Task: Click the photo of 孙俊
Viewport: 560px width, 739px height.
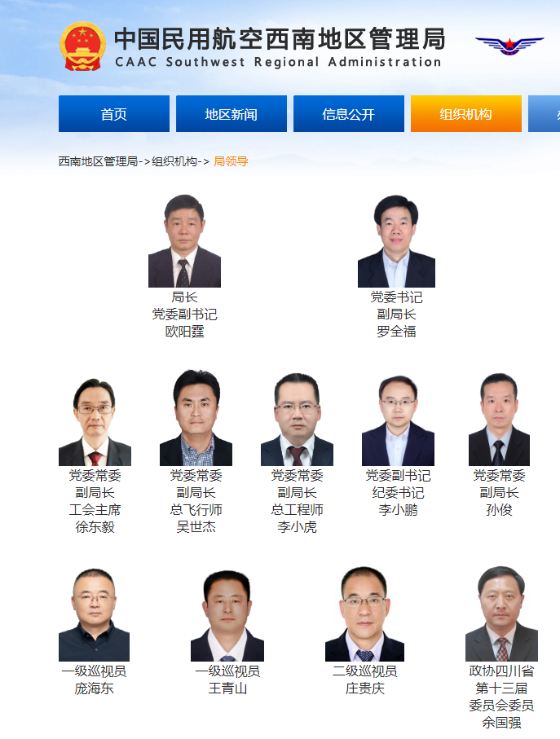Action: [x=499, y=419]
